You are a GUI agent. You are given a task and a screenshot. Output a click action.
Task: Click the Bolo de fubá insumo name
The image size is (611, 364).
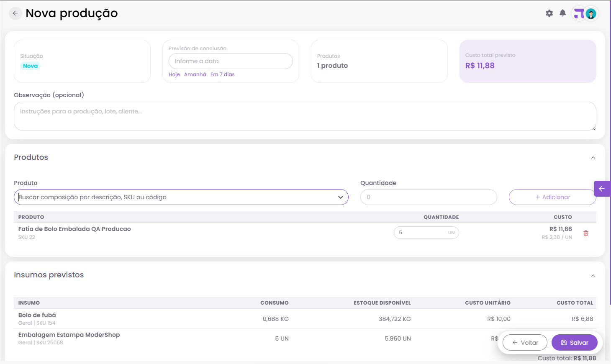pyautogui.click(x=37, y=315)
